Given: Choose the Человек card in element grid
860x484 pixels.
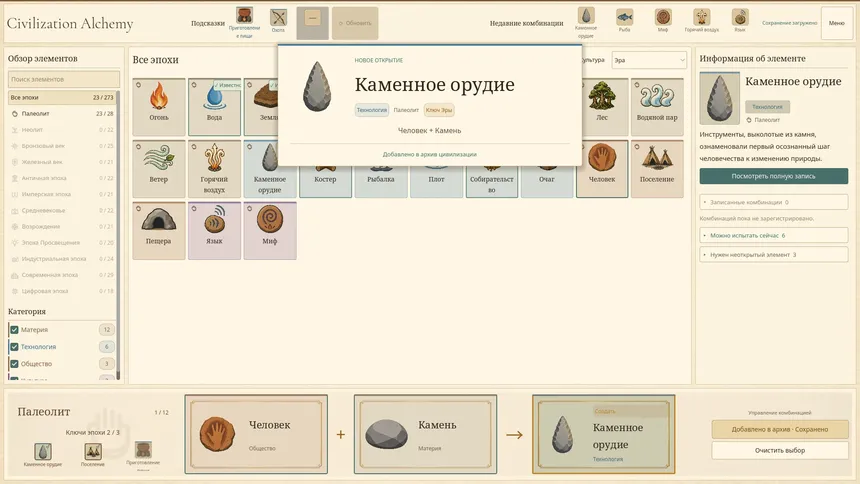Looking at the screenshot, I should tap(602, 168).
